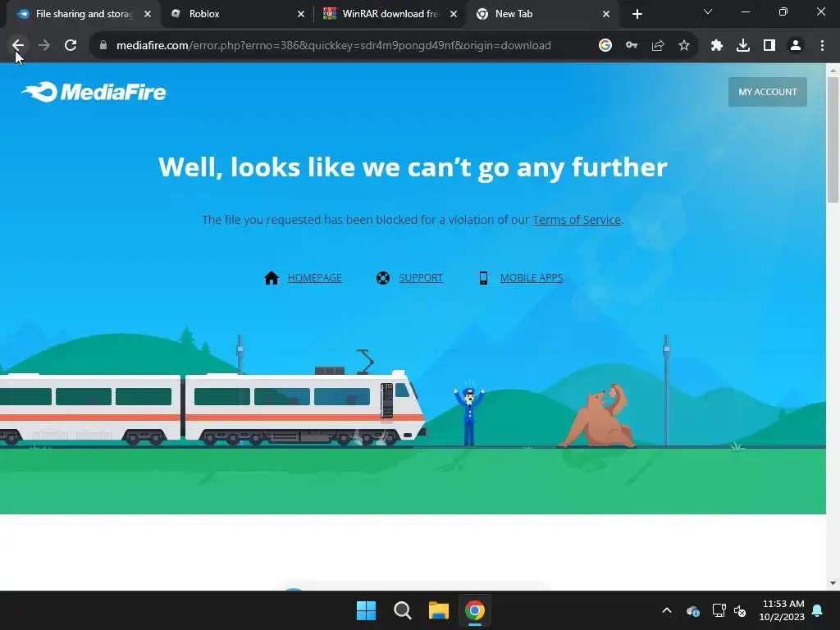This screenshot has height=630, width=840.
Task: Click the lifebuoy icon beside SUPPORT
Action: point(382,278)
